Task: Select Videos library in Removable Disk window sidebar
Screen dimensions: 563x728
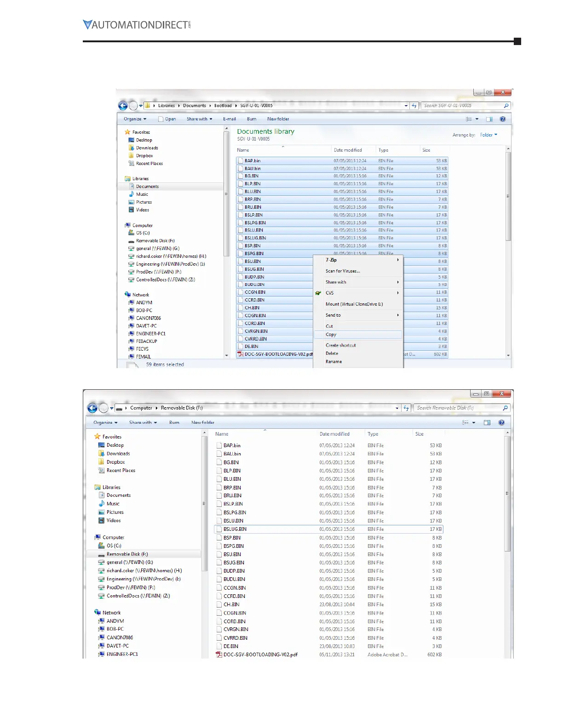Action: coord(109,521)
